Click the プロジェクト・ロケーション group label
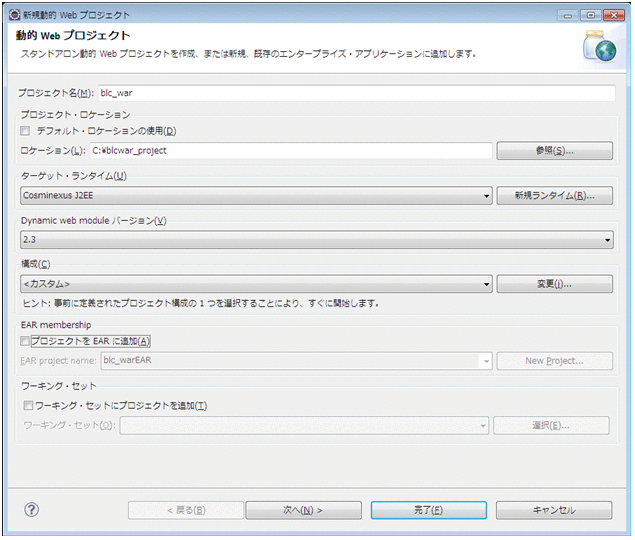Screen dimensions: 635x540 (75, 115)
